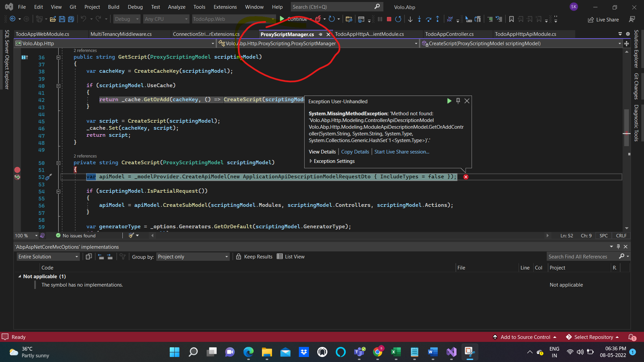Toggle the breakpoint on line 51
The width and height of the screenshot is (644, 362).
(x=17, y=170)
